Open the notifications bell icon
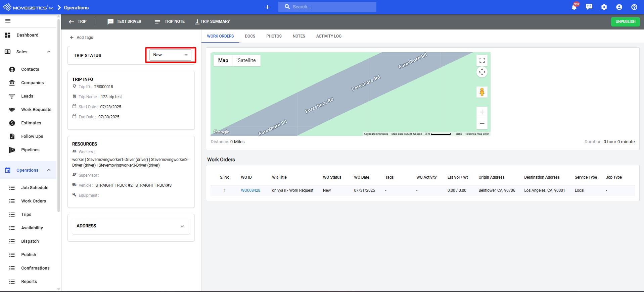Image resolution: width=644 pixels, height=292 pixels. (574, 7)
